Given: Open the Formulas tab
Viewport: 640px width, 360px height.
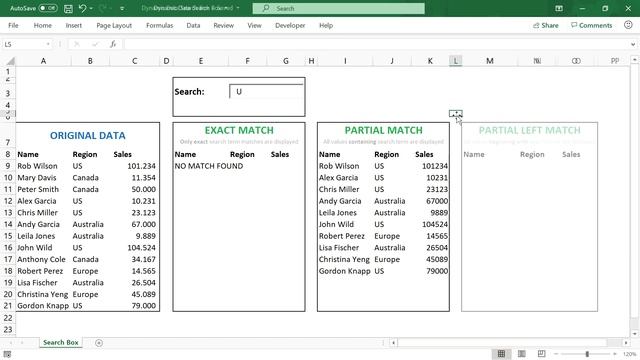Looking at the screenshot, I should [159, 25].
